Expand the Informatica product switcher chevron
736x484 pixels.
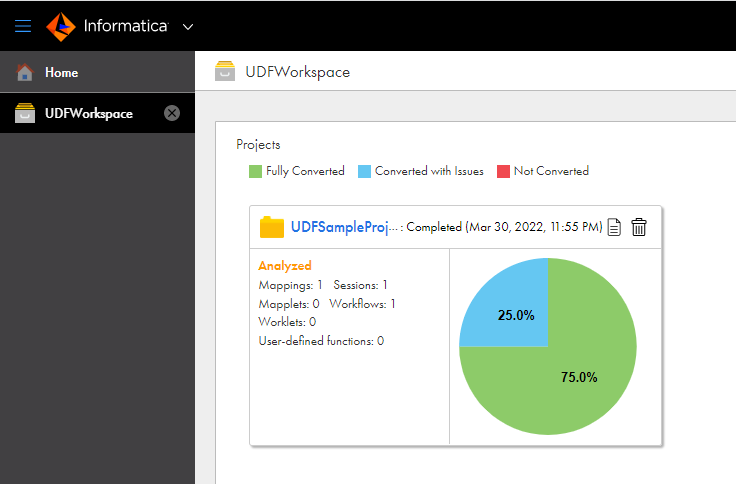click(x=188, y=27)
